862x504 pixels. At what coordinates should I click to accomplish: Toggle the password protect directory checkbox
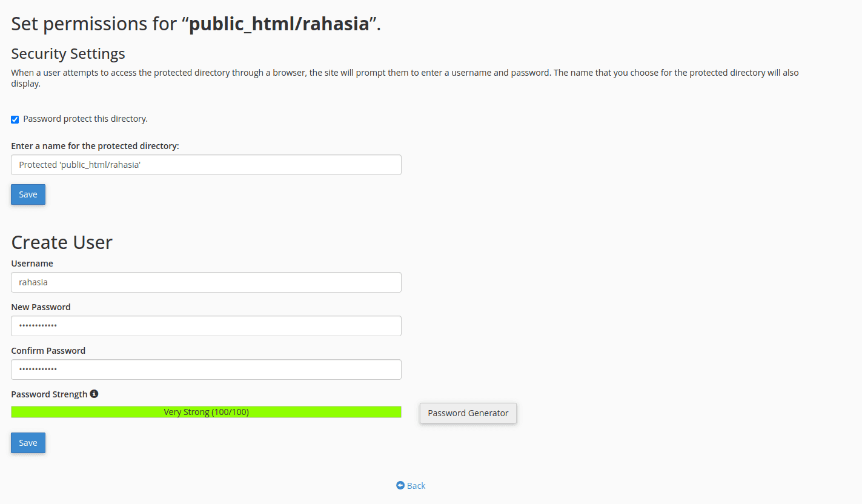click(15, 119)
